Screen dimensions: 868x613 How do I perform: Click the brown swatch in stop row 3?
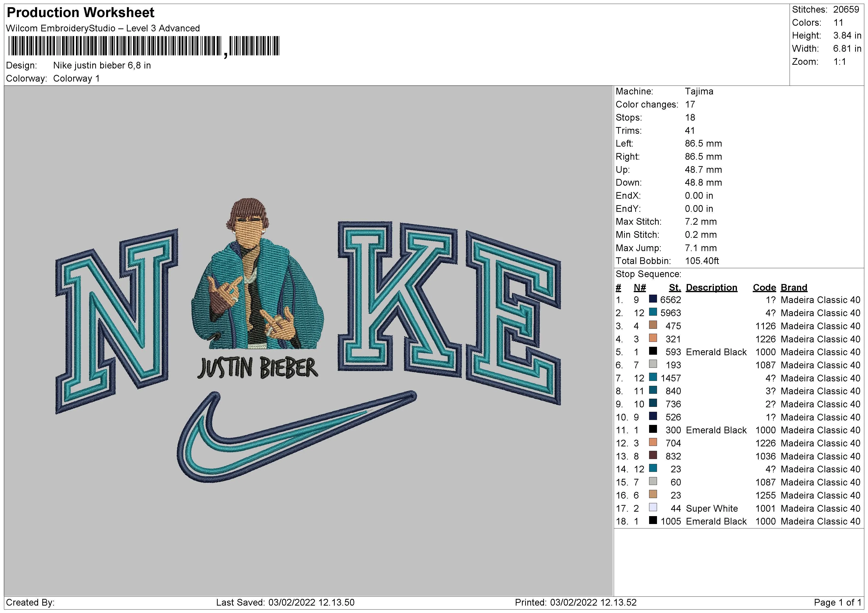pyautogui.click(x=653, y=325)
